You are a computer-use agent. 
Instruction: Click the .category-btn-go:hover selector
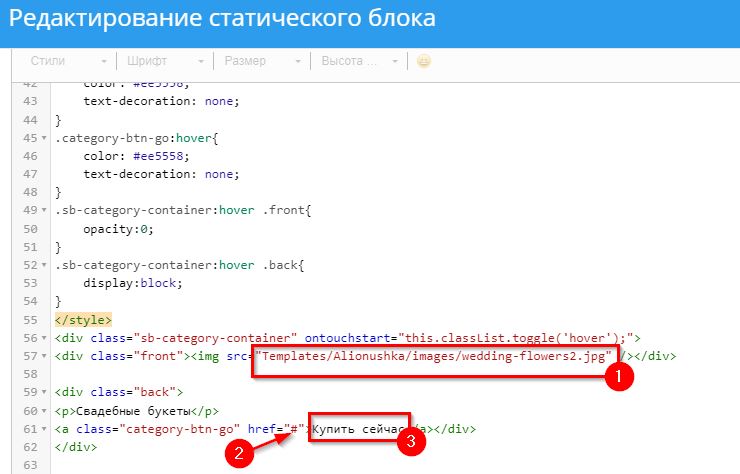(136, 138)
